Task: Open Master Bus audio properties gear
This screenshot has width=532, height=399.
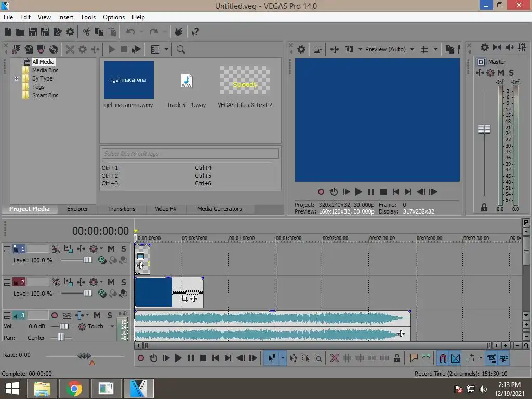Action: tap(485, 47)
